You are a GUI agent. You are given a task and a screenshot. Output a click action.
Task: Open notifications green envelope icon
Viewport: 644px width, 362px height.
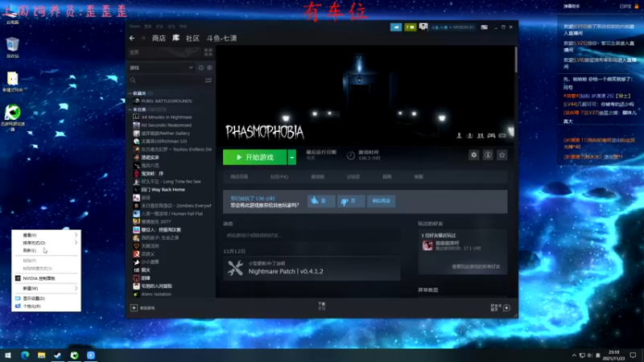[x=411, y=27]
